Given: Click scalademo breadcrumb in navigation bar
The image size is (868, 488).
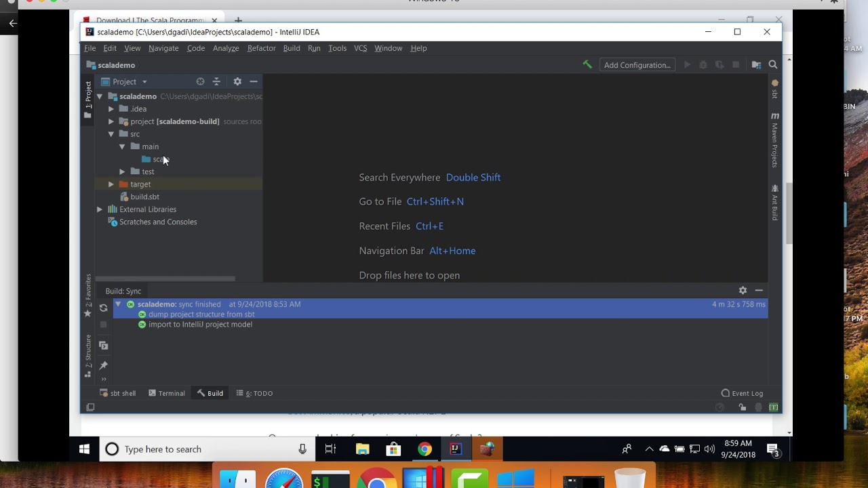Looking at the screenshot, I should click(111, 65).
